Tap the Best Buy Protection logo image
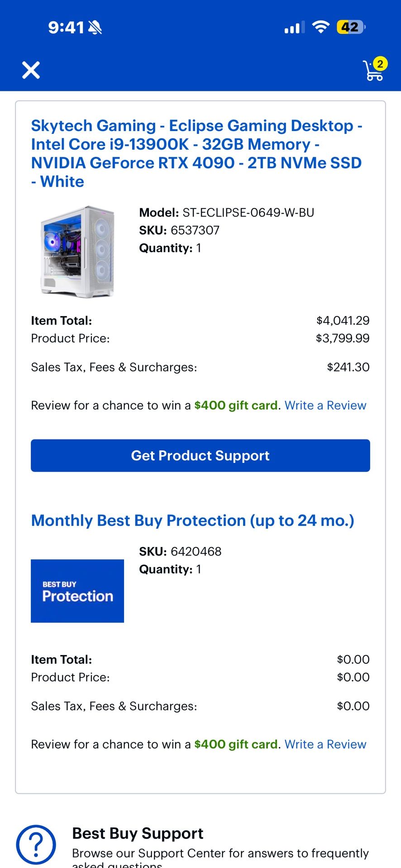The image size is (401, 868). click(77, 590)
